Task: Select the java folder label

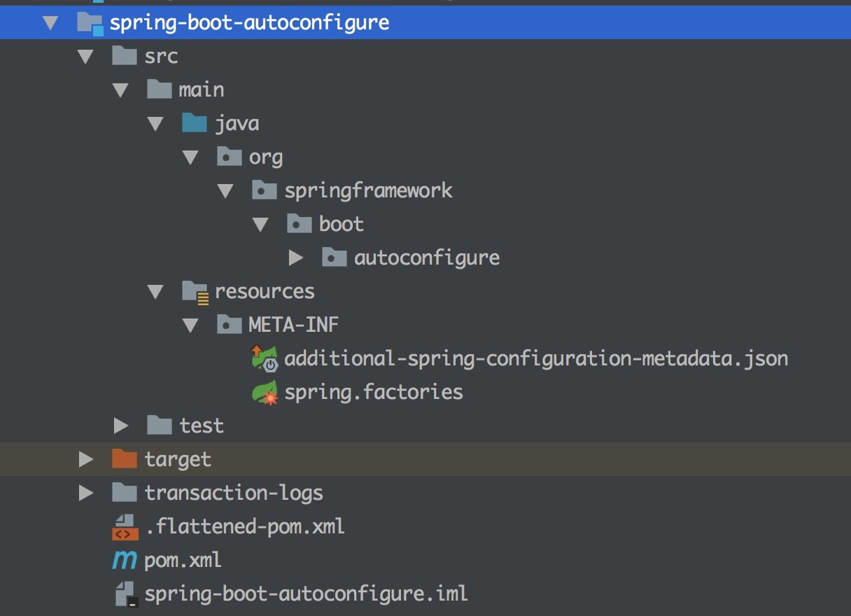Action: coord(237,124)
